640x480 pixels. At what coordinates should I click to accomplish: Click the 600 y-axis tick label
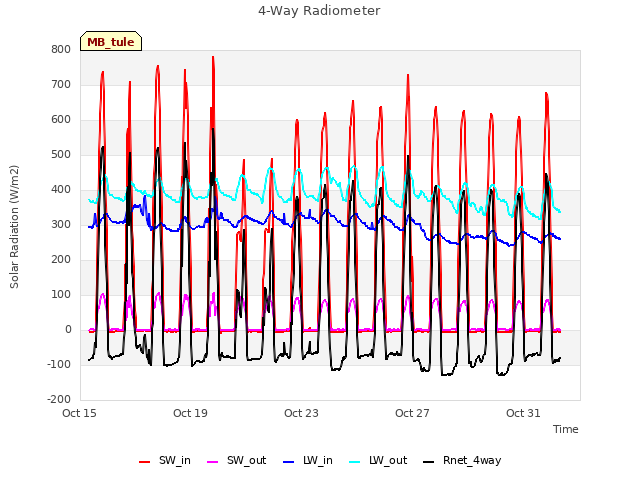coord(61,120)
